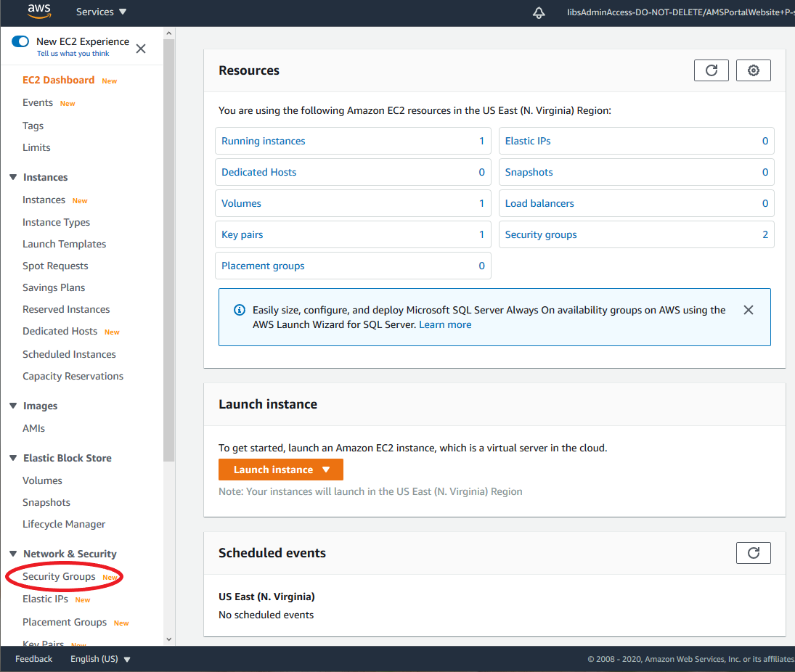
Task: Dismiss the SQL Server Launch Wizard banner
Action: (749, 310)
